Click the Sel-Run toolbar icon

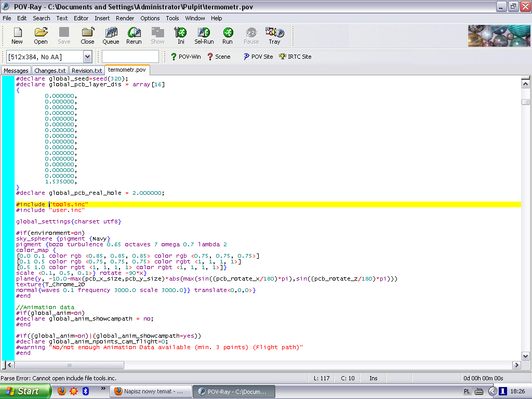(204, 35)
